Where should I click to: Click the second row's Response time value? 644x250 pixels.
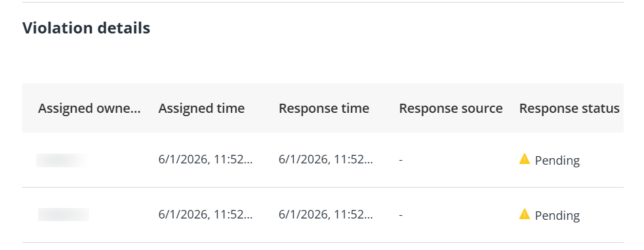pyautogui.click(x=326, y=215)
